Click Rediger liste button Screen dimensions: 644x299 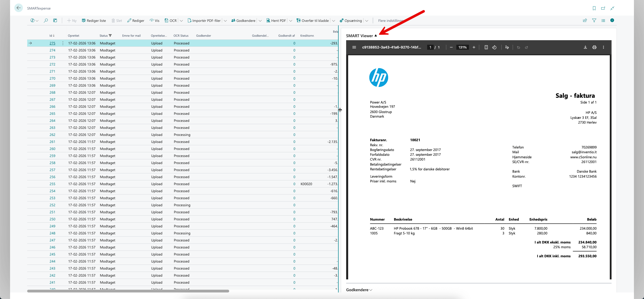point(94,21)
